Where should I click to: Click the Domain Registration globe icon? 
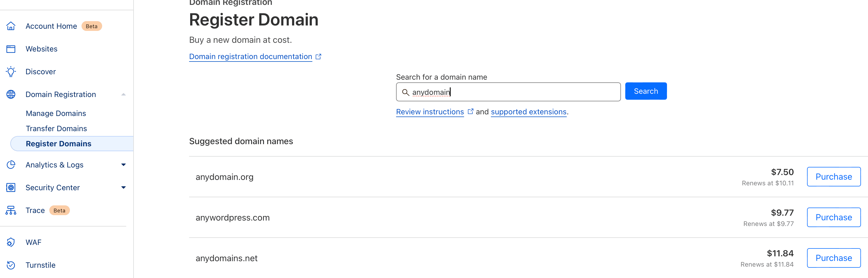tap(11, 94)
